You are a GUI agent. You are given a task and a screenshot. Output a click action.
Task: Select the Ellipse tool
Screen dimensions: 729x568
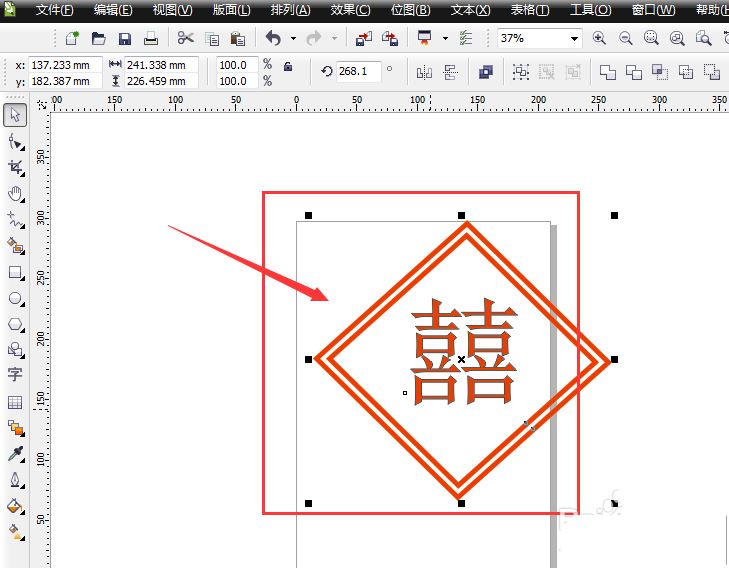(15, 298)
